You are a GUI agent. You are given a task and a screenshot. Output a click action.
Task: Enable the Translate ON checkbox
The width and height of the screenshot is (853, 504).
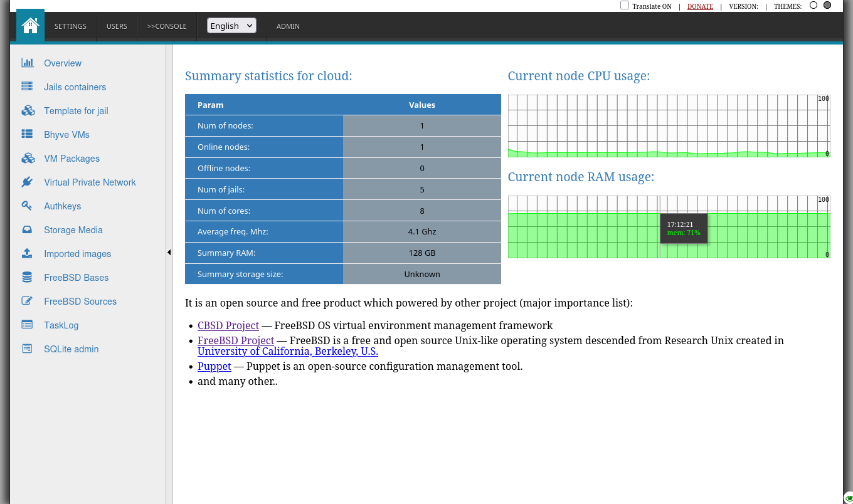tap(625, 5)
